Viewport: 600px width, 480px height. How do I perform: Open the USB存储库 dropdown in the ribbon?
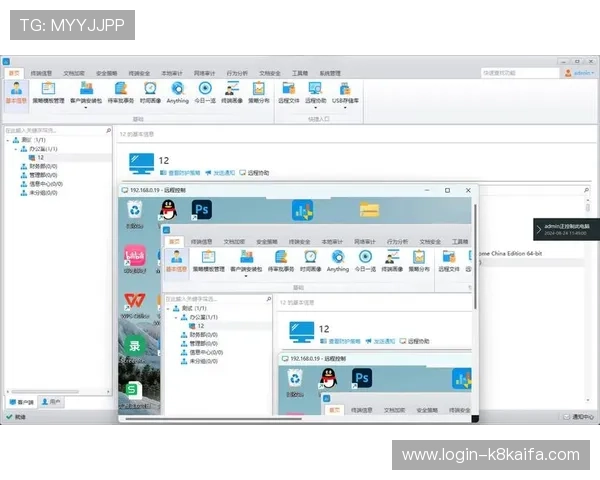pos(345,108)
